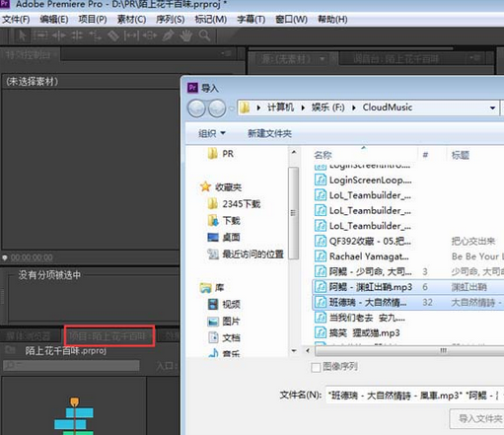
Task: Select the PR folder in navigation tree
Action: (x=221, y=154)
